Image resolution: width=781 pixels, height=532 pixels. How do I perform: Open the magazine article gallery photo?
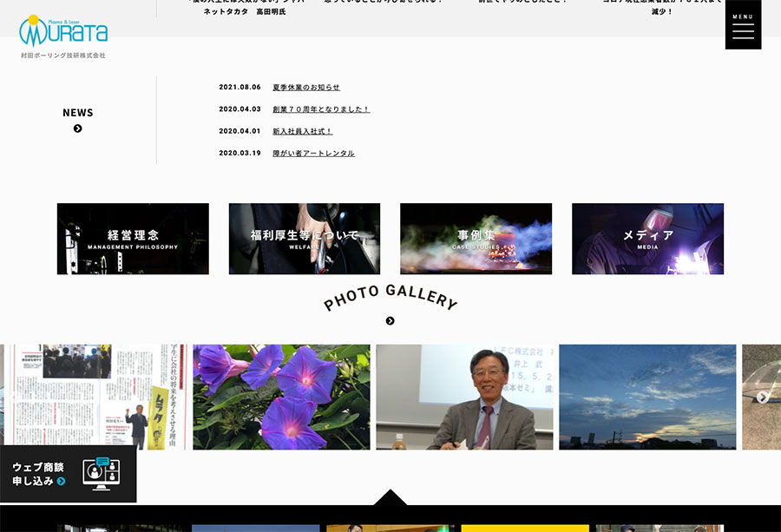(96, 397)
